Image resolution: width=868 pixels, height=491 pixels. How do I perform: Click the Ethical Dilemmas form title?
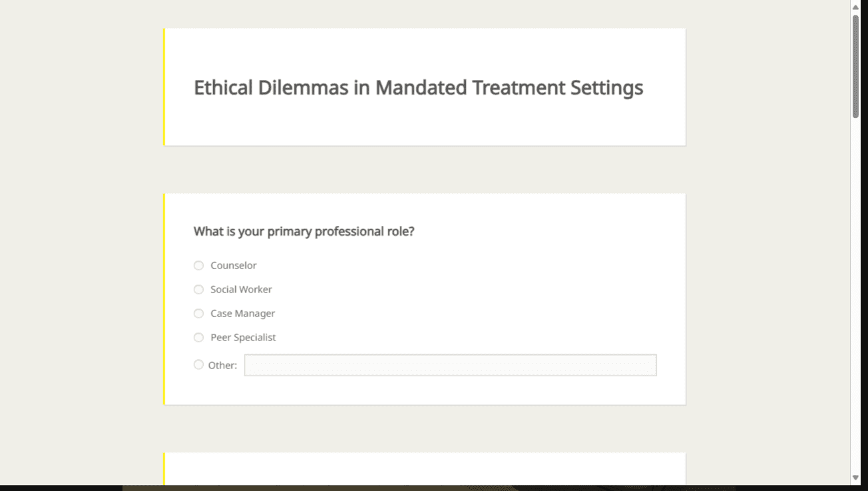418,88
